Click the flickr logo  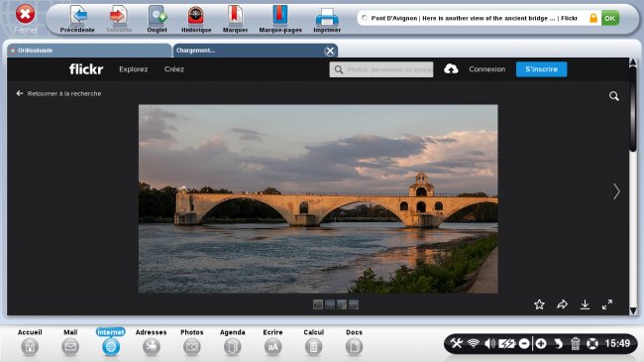pyautogui.click(x=86, y=69)
